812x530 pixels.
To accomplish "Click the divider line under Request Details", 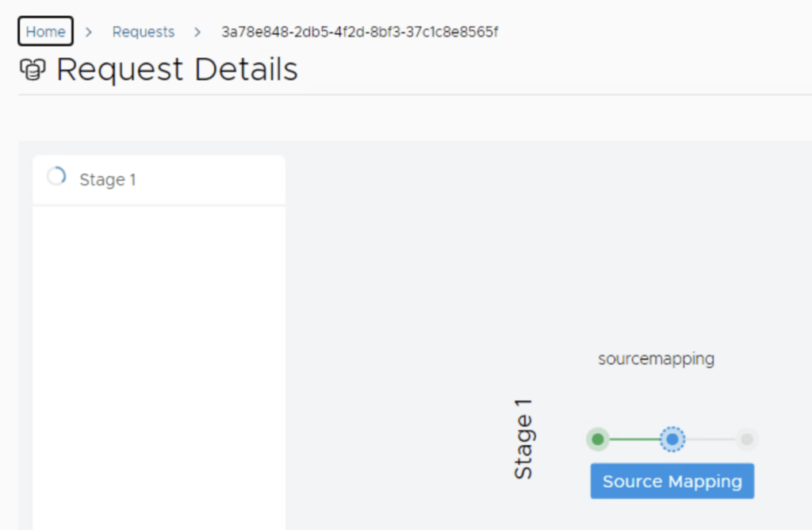I will tap(396, 94).
